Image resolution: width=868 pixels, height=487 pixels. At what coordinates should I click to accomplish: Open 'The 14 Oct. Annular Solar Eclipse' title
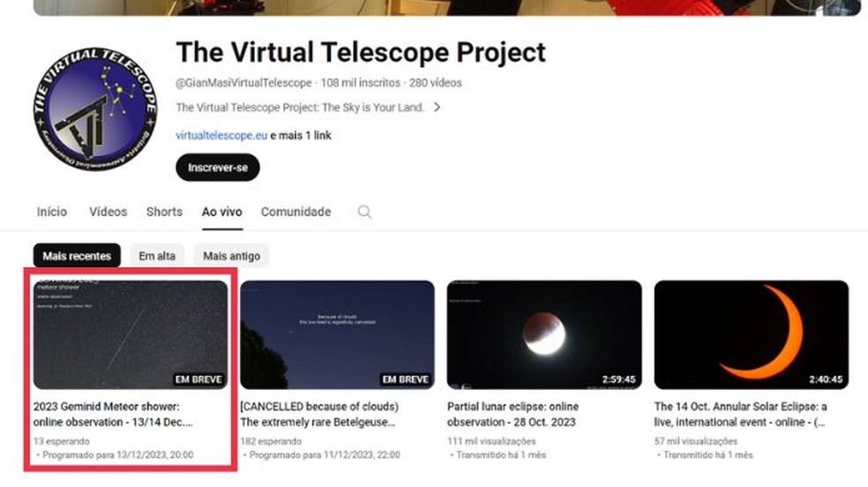741,415
